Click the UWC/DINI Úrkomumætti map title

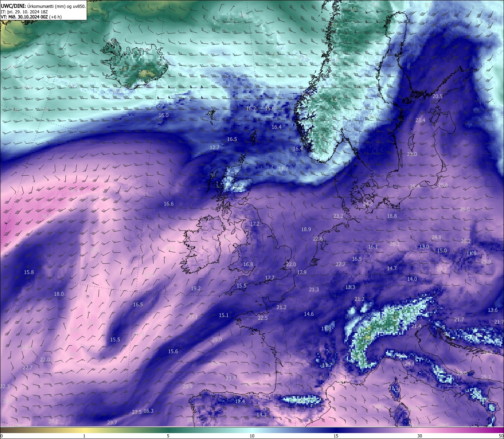coord(43,6)
